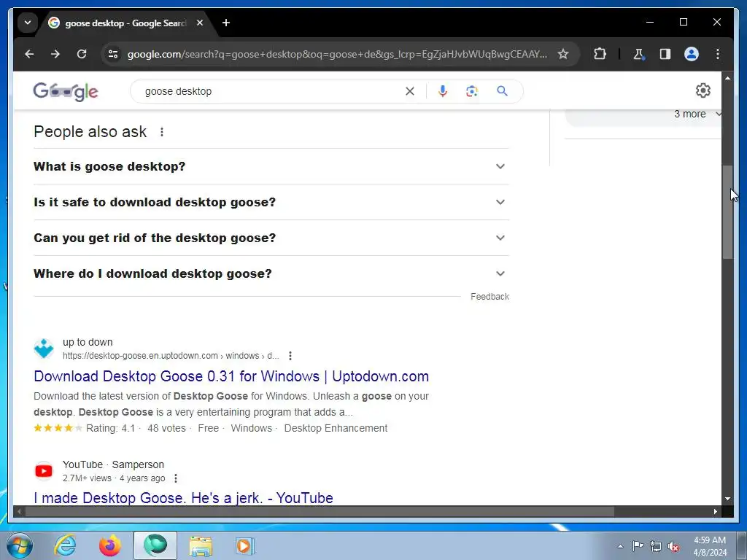Open the network tray icon
Viewport: 747px width, 560px height.
click(x=656, y=546)
